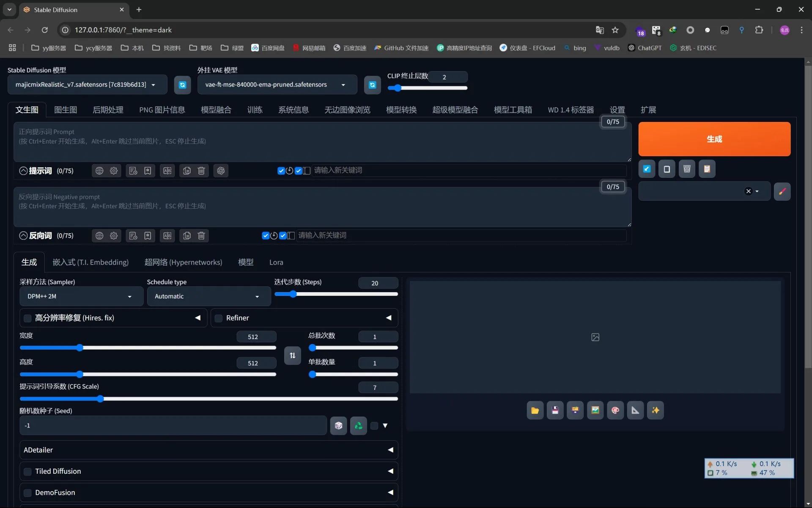Open the output folder icon
Viewport: 812px width, 508px height.
click(x=535, y=410)
